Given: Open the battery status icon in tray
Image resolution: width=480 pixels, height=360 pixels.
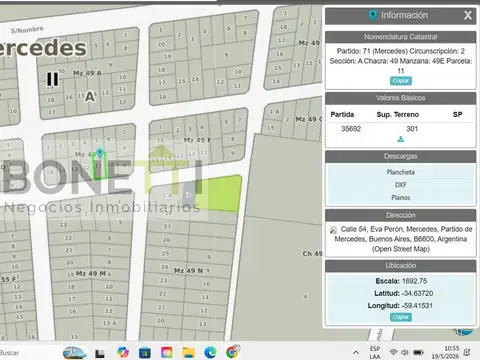Looking at the screenshot, I should (x=418, y=352).
